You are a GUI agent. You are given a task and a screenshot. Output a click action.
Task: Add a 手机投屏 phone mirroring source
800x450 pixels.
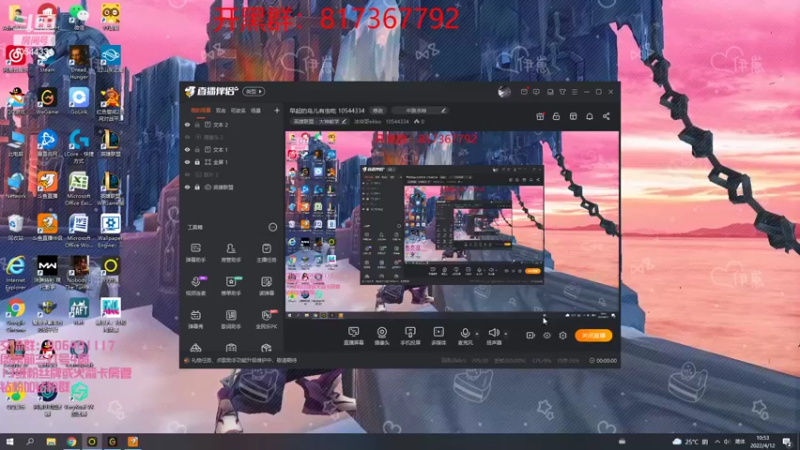[x=410, y=336]
